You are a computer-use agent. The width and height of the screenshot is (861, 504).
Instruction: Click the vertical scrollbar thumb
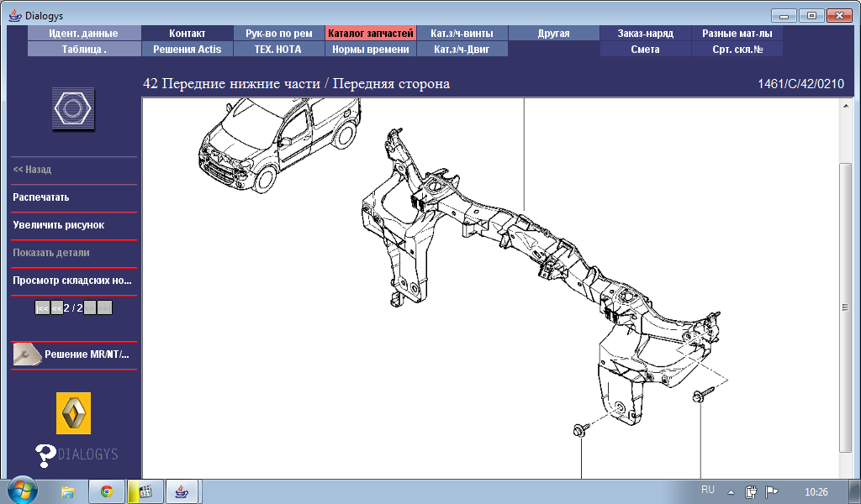(846, 307)
